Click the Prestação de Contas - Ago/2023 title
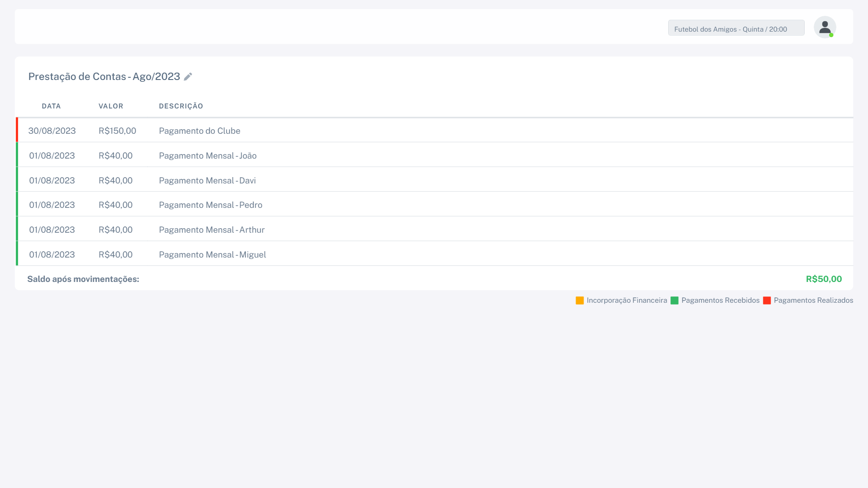 coord(104,77)
